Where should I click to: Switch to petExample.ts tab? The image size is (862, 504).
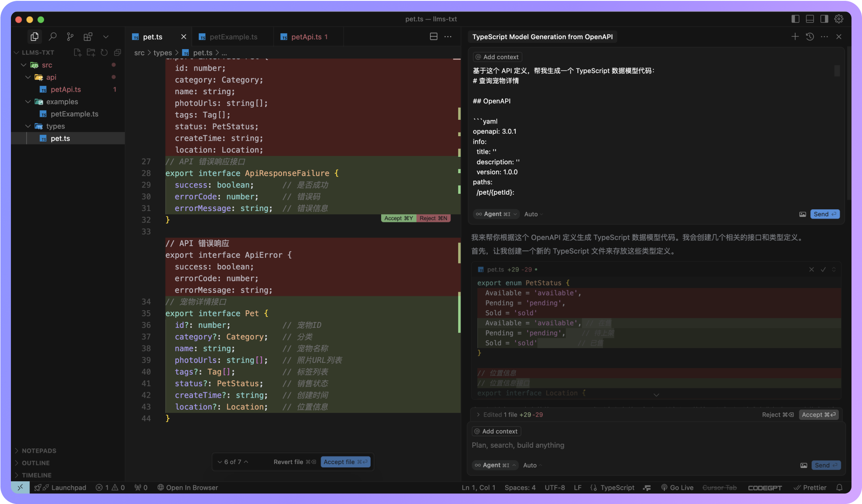click(233, 37)
